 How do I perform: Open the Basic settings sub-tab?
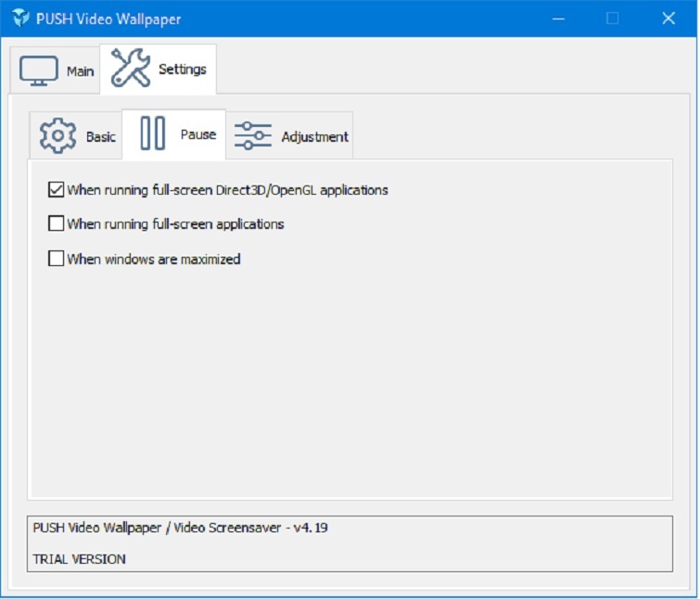click(101, 137)
